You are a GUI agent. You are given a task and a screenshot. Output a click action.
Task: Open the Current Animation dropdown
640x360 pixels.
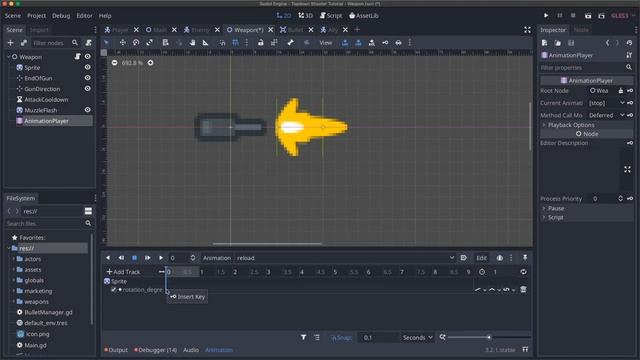pyautogui.click(x=607, y=103)
